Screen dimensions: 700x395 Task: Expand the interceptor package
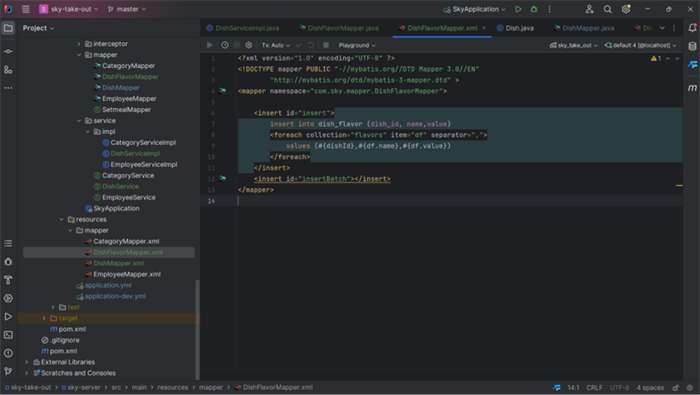coord(79,44)
